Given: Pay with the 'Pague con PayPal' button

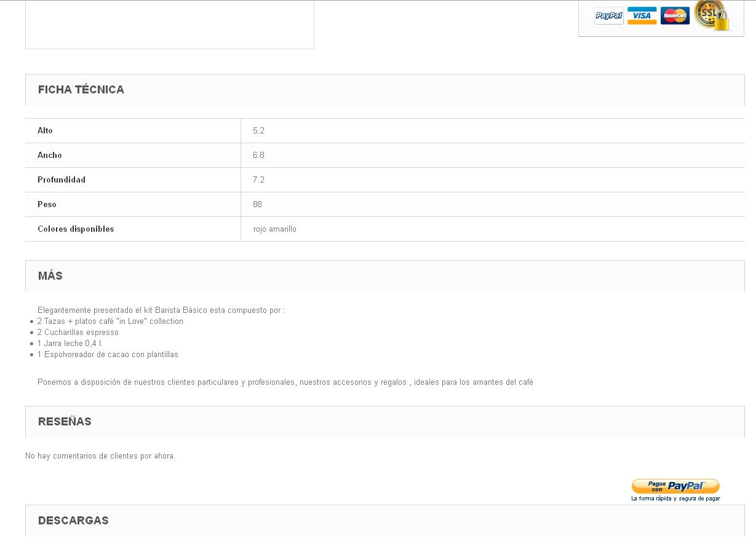Looking at the screenshot, I should (x=675, y=486).
